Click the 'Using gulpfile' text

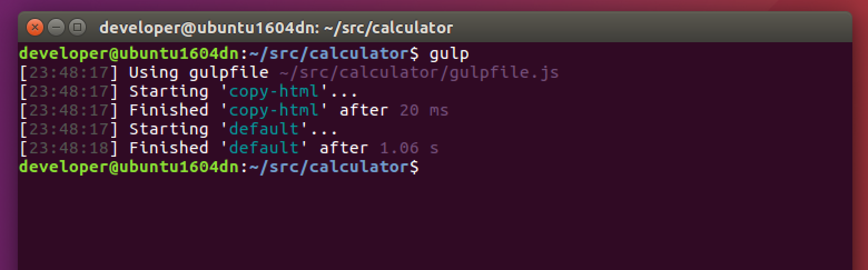[x=199, y=73]
